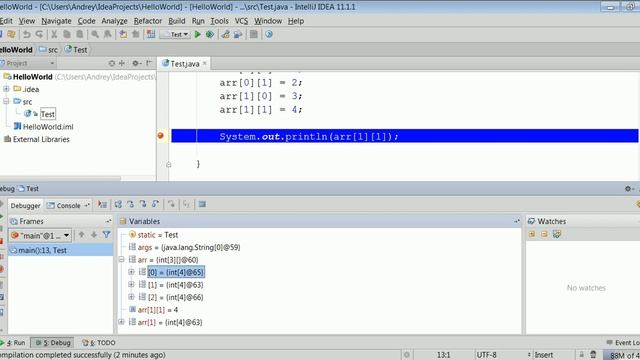Viewport: 640px width, 360px height.
Task: Click the Undo toolbar icon
Action: 27,35
